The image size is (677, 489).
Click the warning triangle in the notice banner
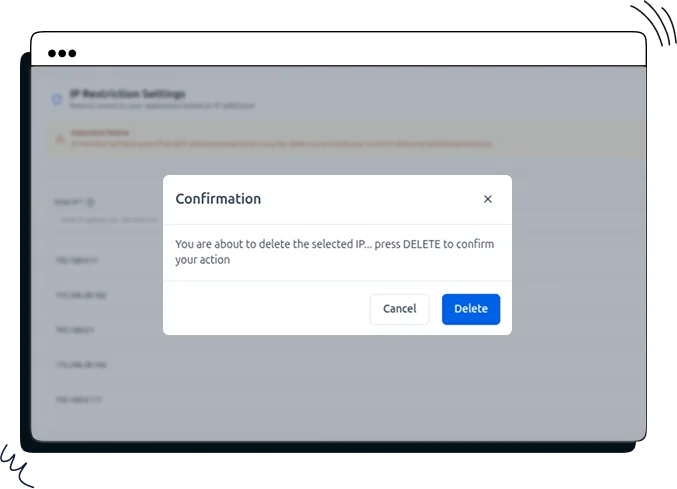click(60, 139)
